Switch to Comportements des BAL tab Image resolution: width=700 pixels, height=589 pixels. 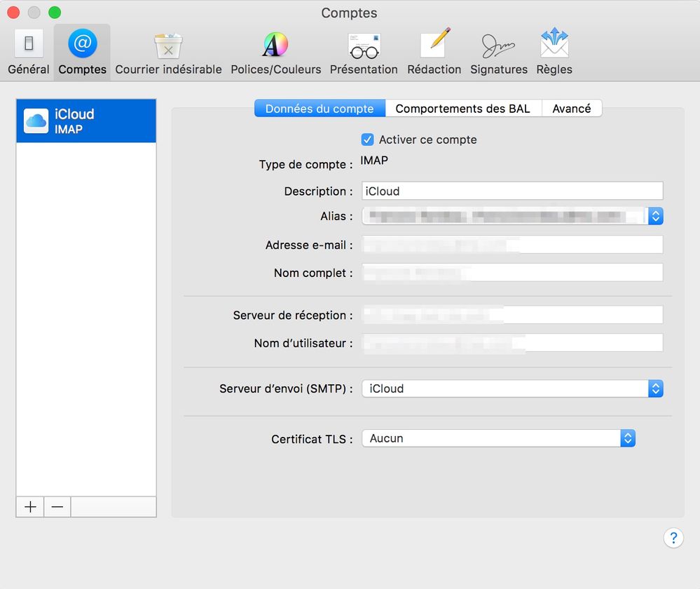(x=462, y=109)
